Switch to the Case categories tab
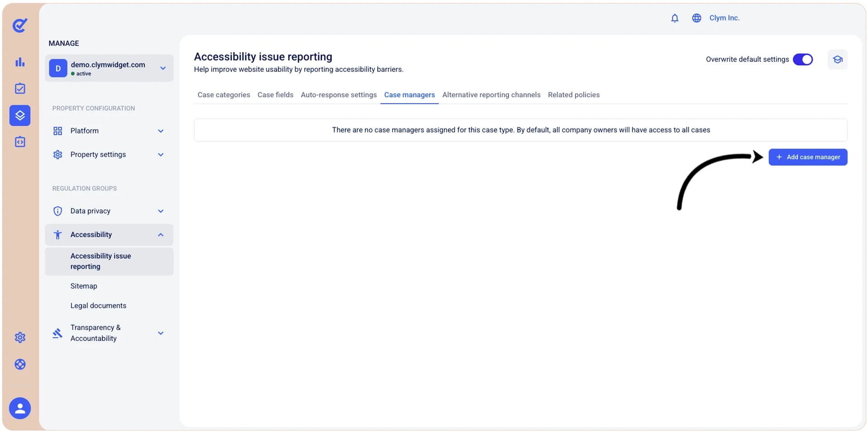 pos(224,95)
